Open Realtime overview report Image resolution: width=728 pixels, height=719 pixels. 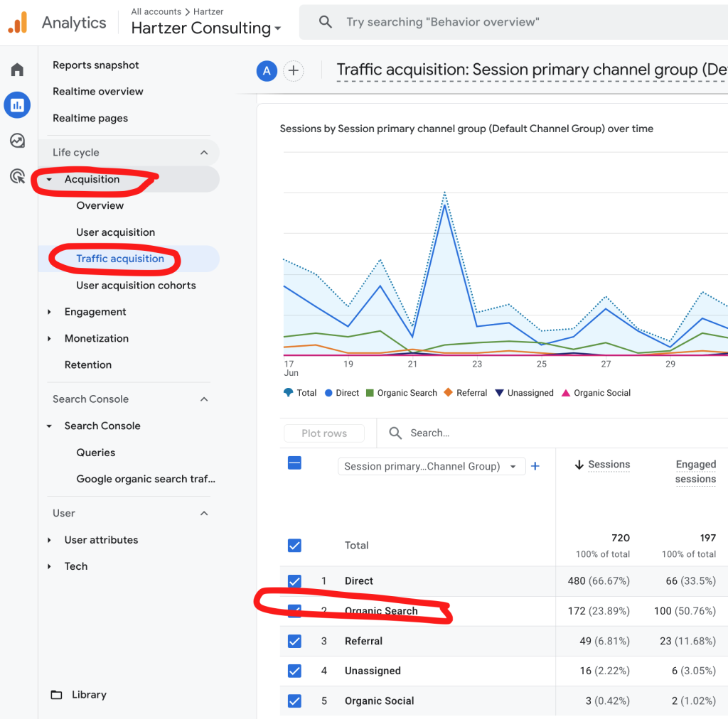tap(98, 92)
